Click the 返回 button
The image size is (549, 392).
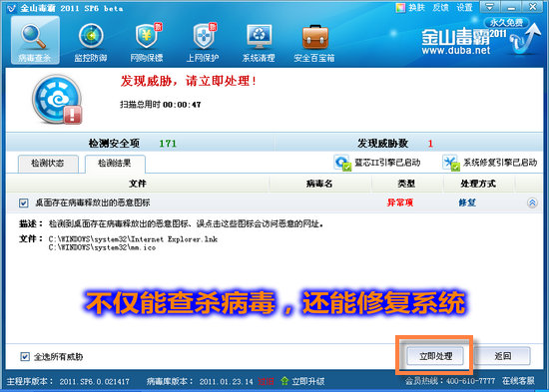[503, 356]
